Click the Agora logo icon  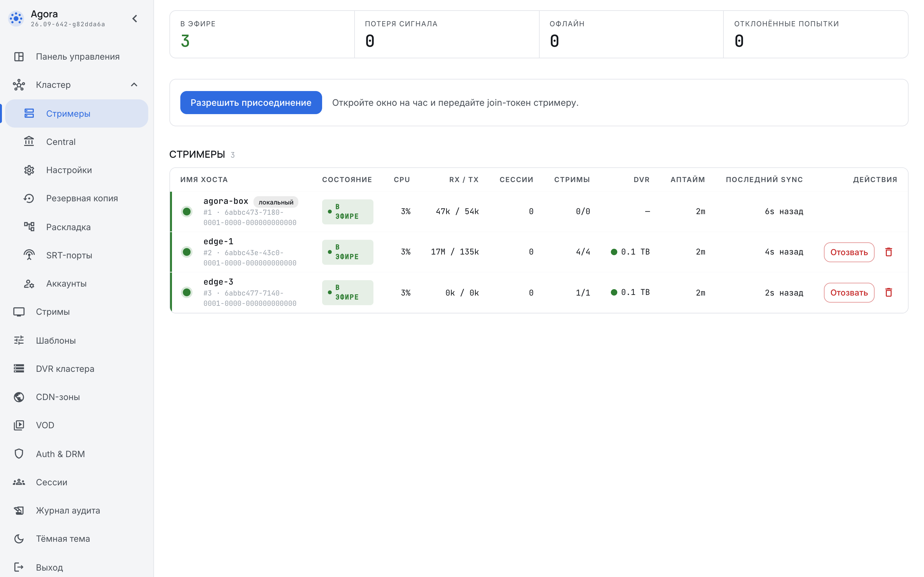coord(16,18)
